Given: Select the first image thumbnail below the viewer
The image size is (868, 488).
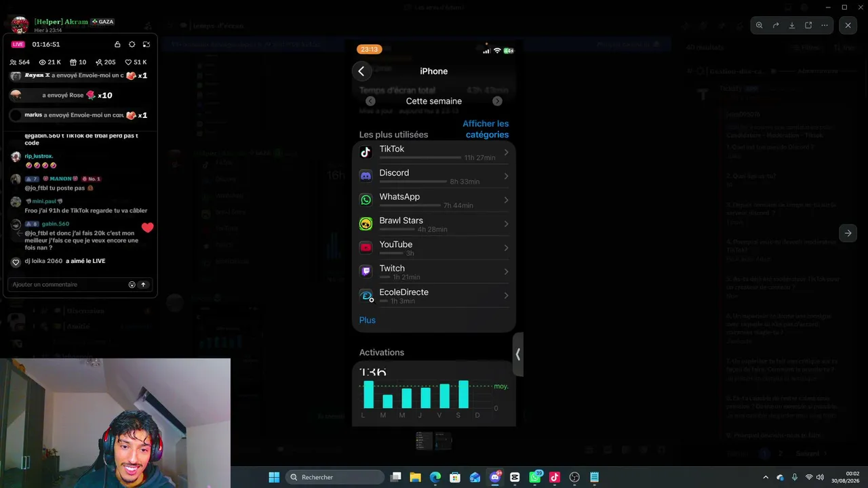Looking at the screenshot, I should point(424,441).
